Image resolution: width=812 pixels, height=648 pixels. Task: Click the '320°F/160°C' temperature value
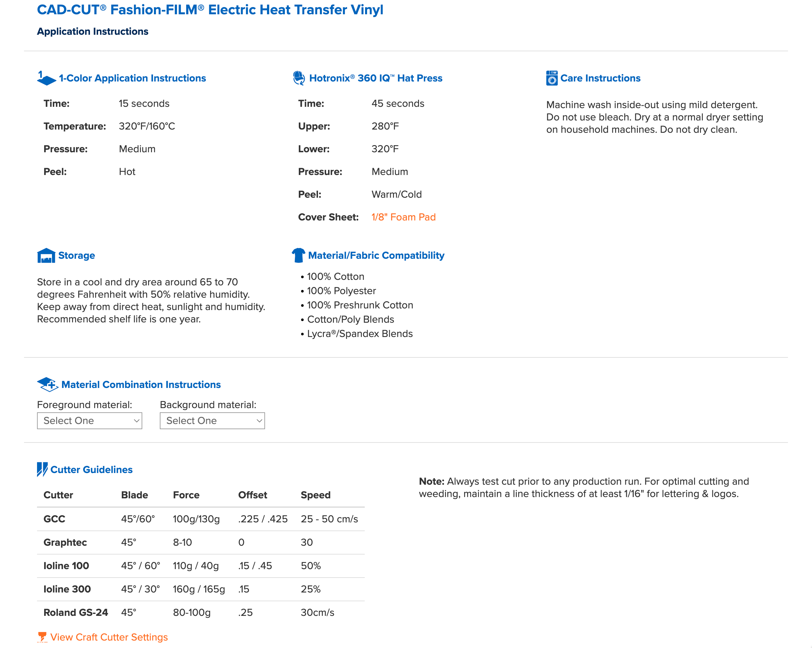(147, 126)
